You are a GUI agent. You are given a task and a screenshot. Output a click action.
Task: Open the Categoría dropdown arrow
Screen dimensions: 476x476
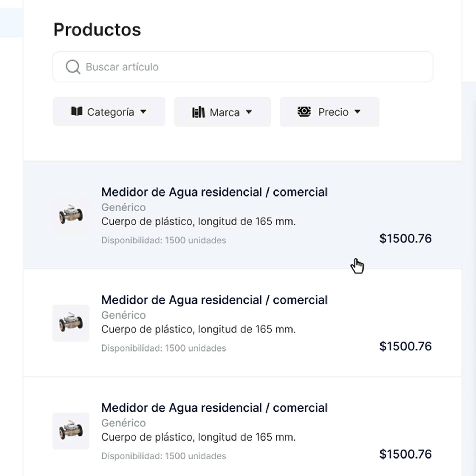point(143,111)
